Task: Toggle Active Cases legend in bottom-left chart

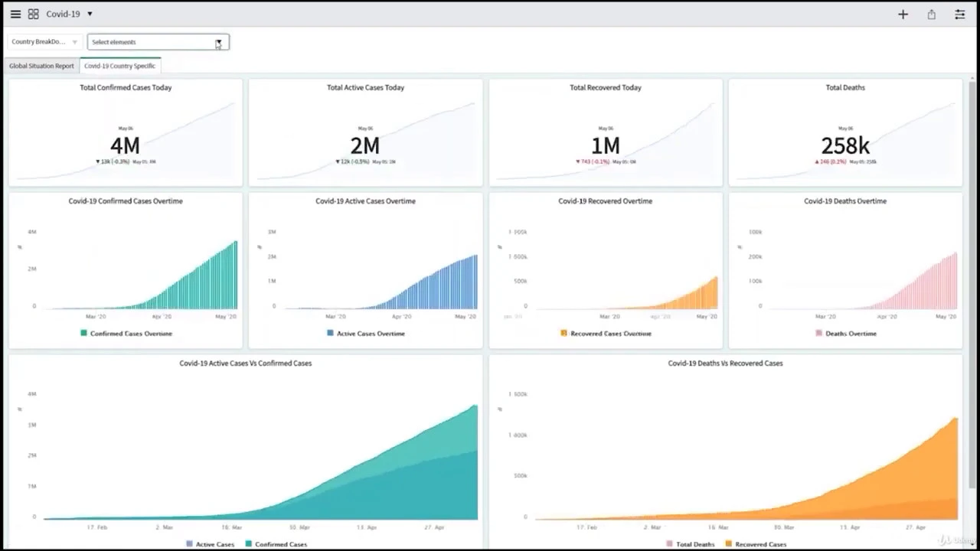Action: (x=210, y=544)
